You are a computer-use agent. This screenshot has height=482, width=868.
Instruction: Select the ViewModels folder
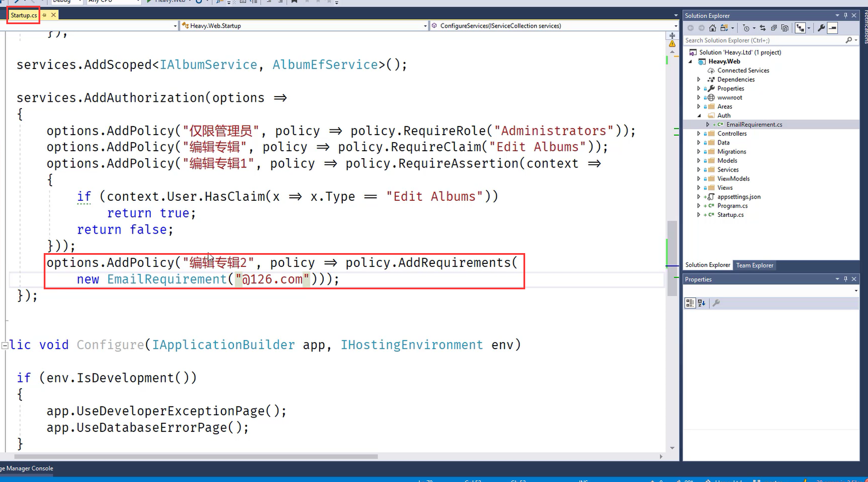tap(733, 178)
